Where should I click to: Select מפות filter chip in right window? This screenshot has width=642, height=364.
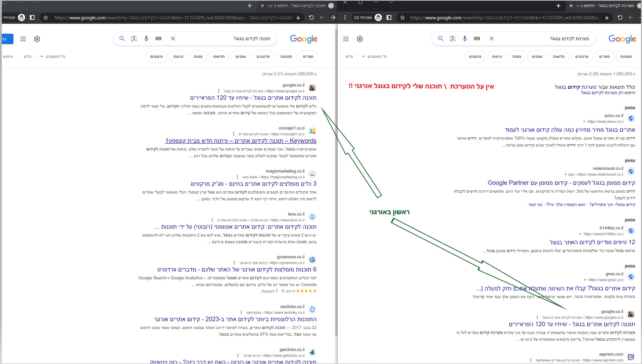pyautogui.click(x=517, y=56)
